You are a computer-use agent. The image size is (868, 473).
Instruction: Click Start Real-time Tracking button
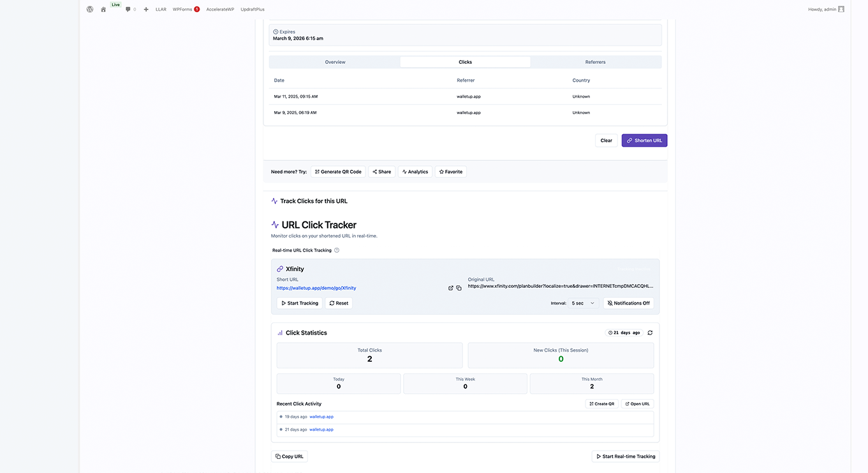coord(626,456)
